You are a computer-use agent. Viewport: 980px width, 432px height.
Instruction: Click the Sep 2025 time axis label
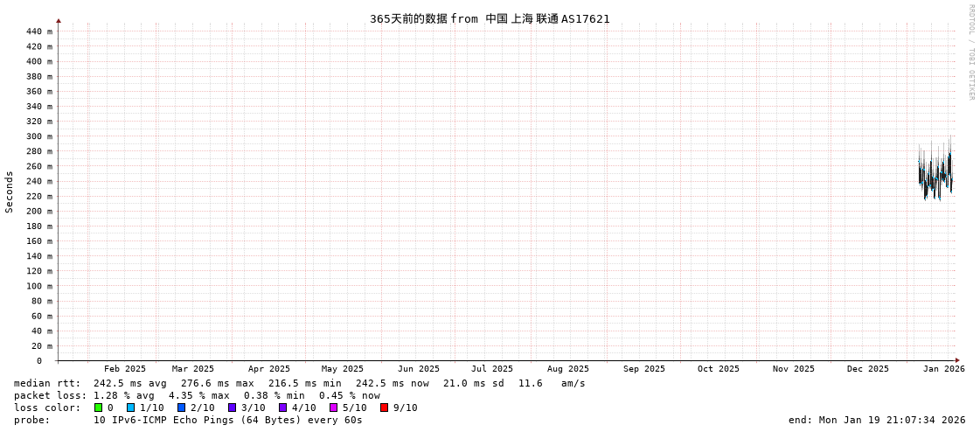click(644, 369)
